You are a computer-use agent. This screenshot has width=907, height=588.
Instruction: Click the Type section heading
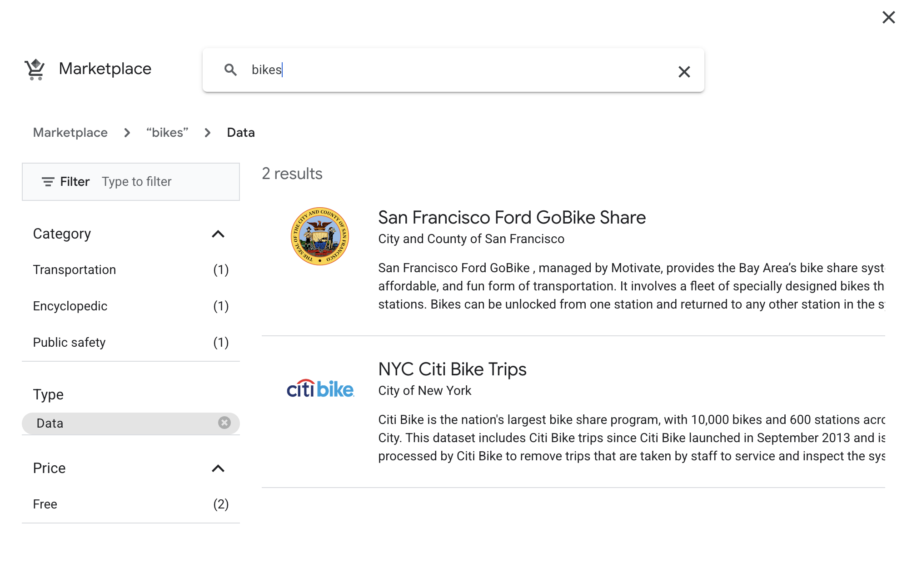(x=48, y=394)
